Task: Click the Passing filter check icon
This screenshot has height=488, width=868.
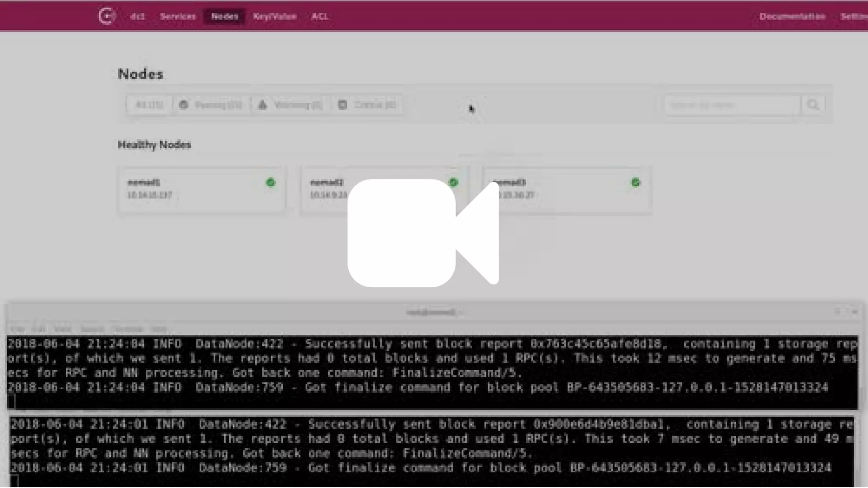Action: click(x=184, y=105)
